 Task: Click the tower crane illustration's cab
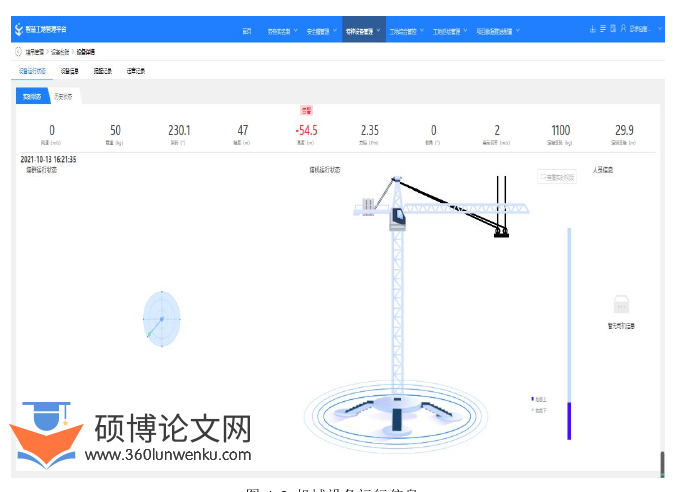(x=398, y=219)
